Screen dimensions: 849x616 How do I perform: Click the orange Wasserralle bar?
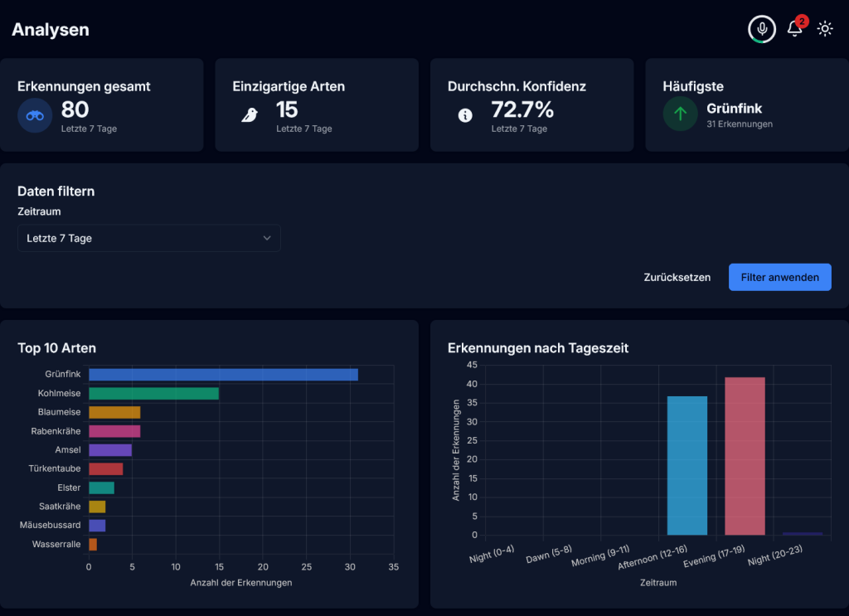click(x=93, y=545)
